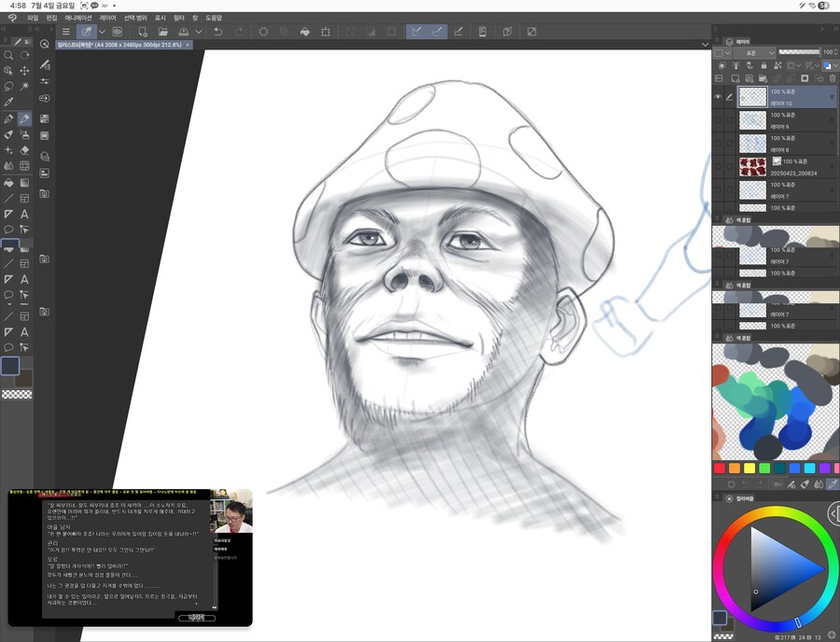The width and height of the screenshot is (840, 642).
Task: Click the Open file folder icon
Action: coord(162,32)
